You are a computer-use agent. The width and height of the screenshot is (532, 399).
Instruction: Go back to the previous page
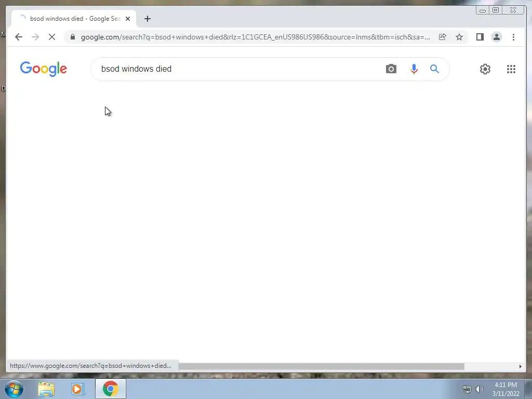(19, 37)
